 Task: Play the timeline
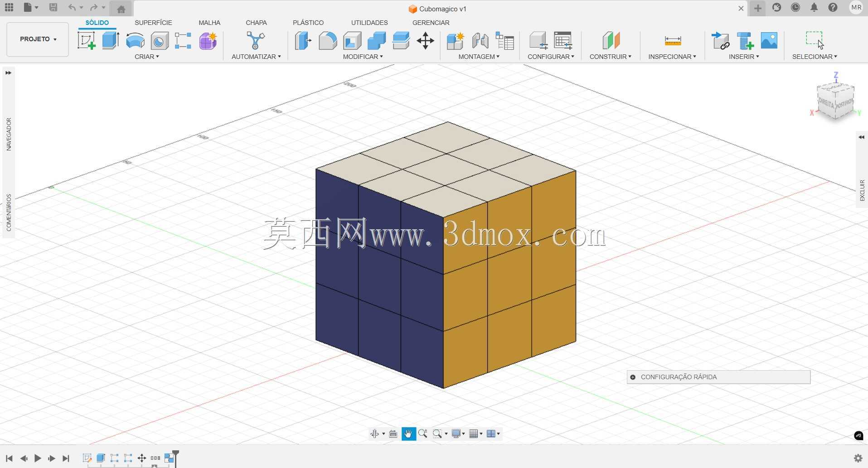(38, 458)
